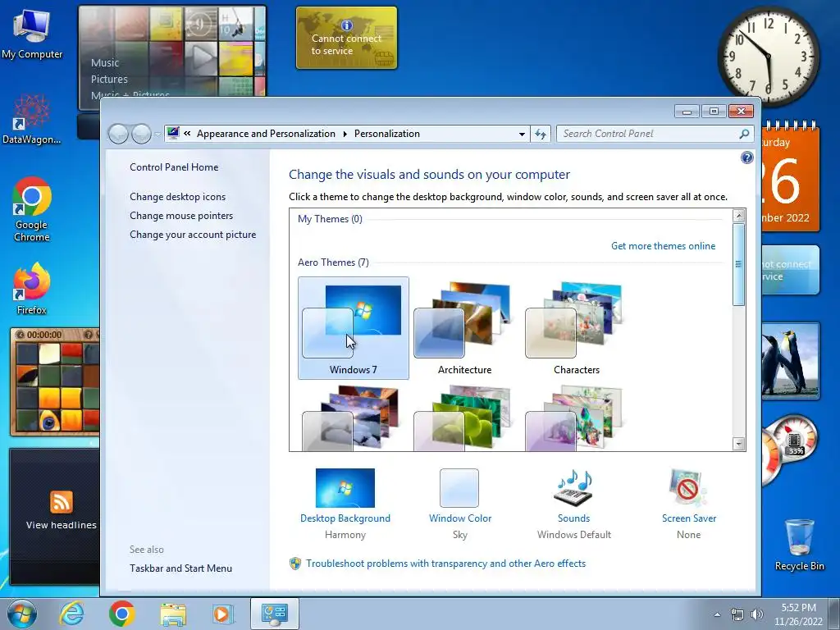Viewport: 840px width, 630px height.
Task: Open Taskbar and Start Menu link
Action: 180,568
